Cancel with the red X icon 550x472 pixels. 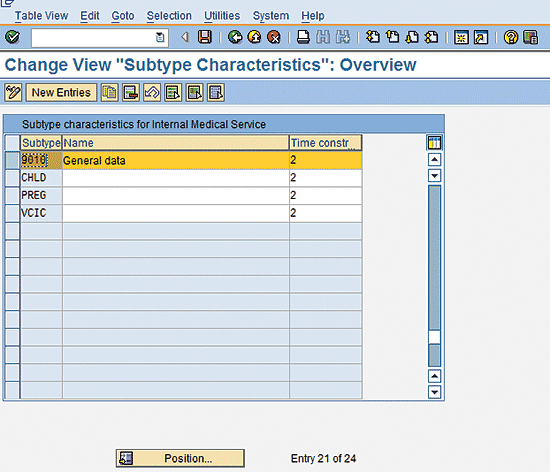tap(274, 37)
